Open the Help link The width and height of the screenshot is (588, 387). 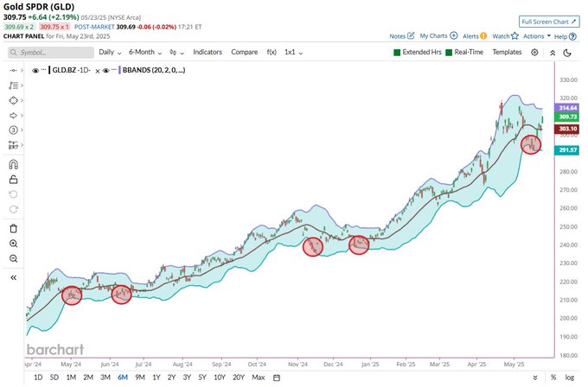(565, 36)
